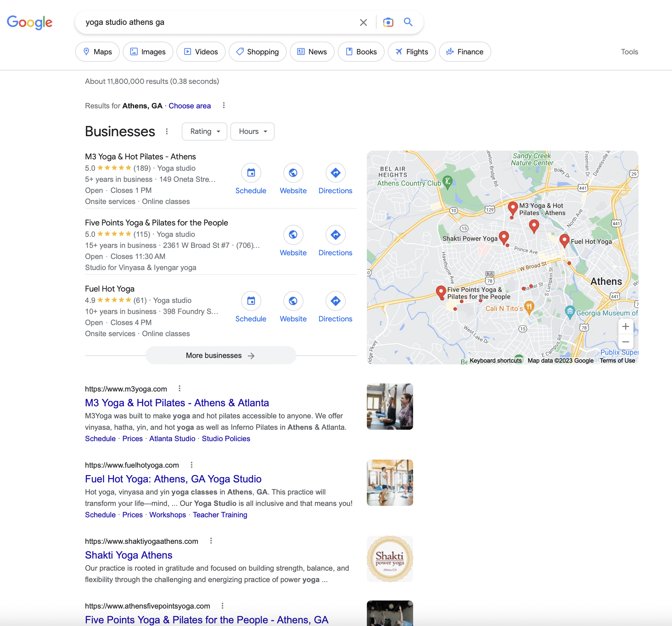Image resolution: width=672 pixels, height=626 pixels.
Task: Zoom in on the map
Action: point(625,326)
